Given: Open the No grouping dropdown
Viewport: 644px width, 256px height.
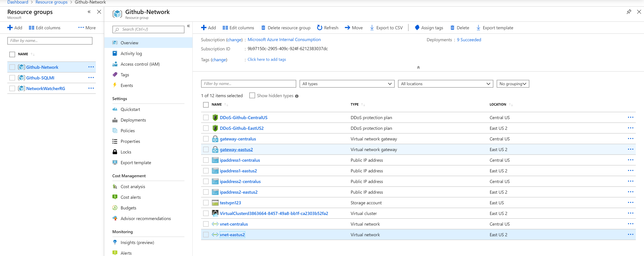Looking at the screenshot, I should click(x=512, y=84).
